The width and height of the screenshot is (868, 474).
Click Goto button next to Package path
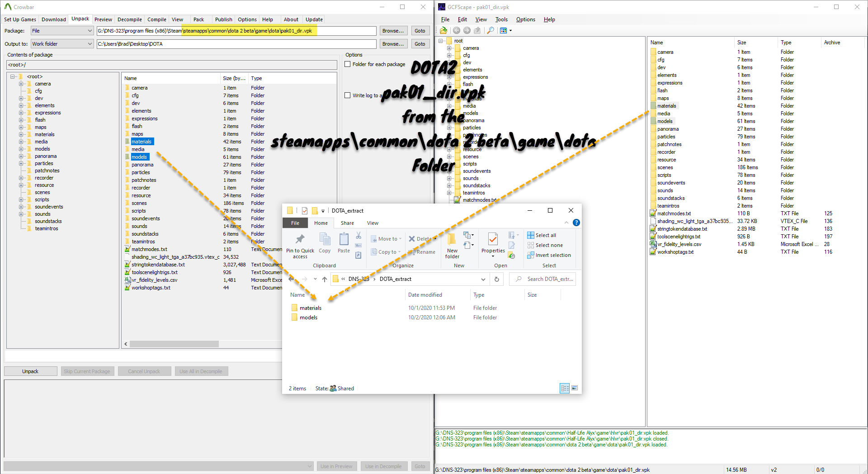pyautogui.click(x=420, y=31)
